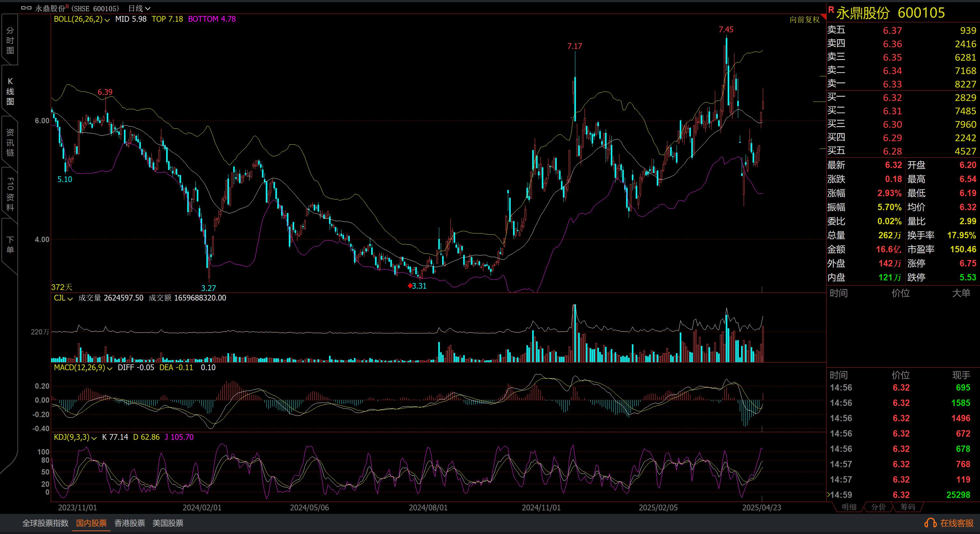Toggle the 向前复权 adjustment setting
This screenshot has height=534, width=980.
804,19
